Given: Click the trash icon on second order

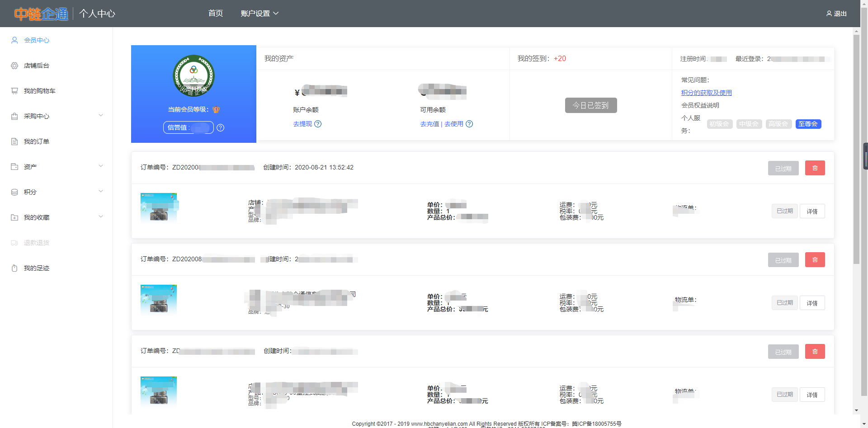Looking at the screenshot, I should click(x=815, y=260).
